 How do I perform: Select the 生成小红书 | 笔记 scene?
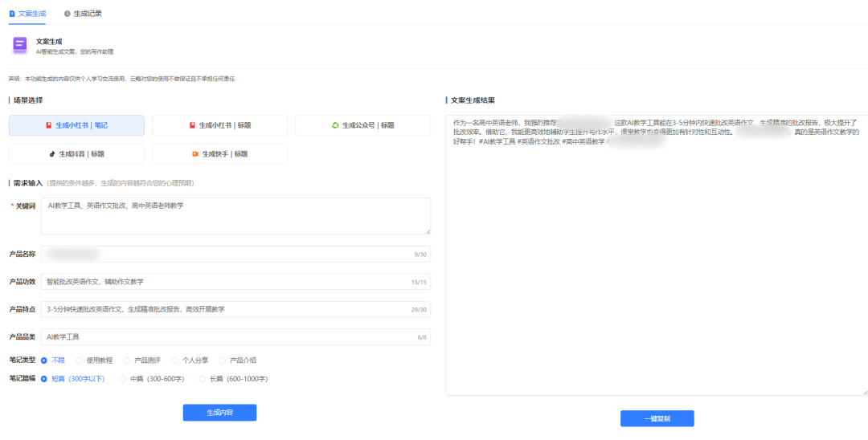point(76,125)
